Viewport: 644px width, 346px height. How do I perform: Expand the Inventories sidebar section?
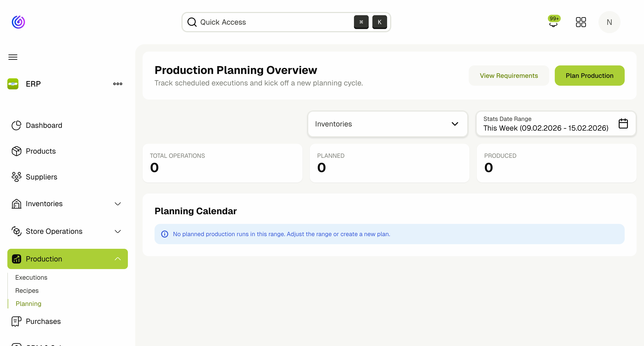[x=118, y=204]
